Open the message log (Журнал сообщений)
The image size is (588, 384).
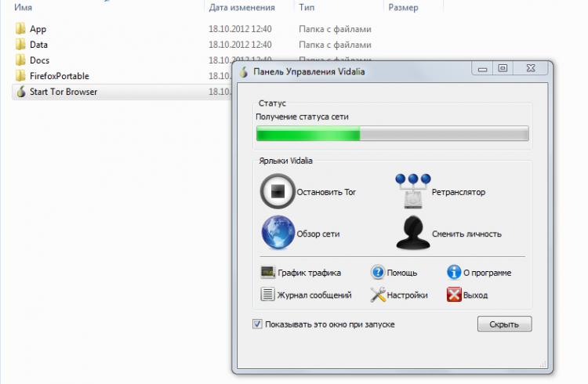click(x=267, y=295)
